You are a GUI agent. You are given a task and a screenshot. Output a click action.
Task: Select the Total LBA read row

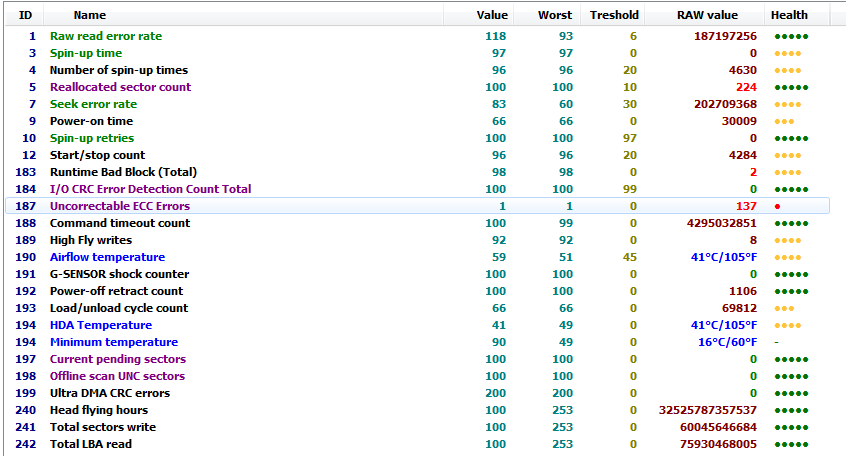[x=417, y=444]
